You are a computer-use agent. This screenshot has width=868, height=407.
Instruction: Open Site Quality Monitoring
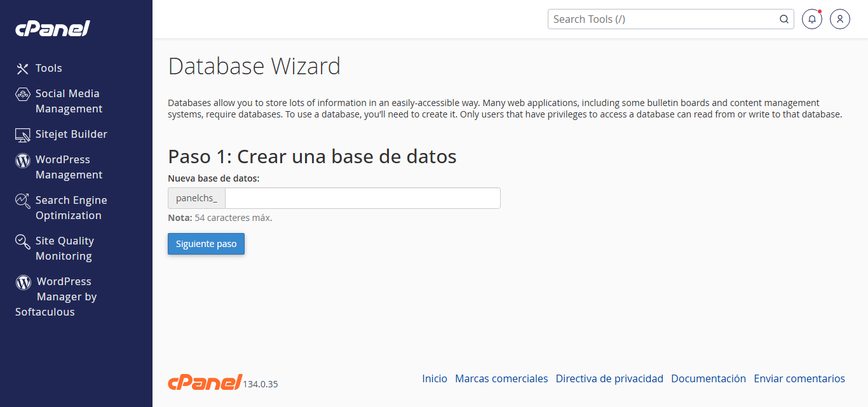click(x=65, y=248)
